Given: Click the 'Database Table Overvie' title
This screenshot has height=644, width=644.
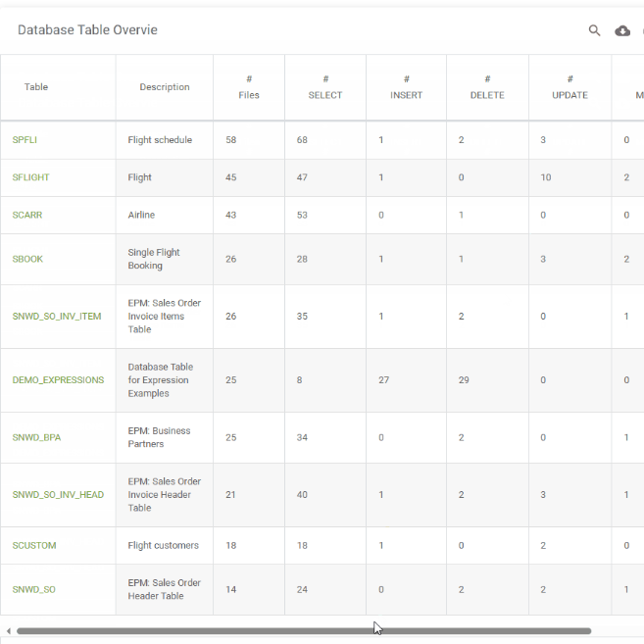Looking at the screenshot, I should tap(87, 30).
